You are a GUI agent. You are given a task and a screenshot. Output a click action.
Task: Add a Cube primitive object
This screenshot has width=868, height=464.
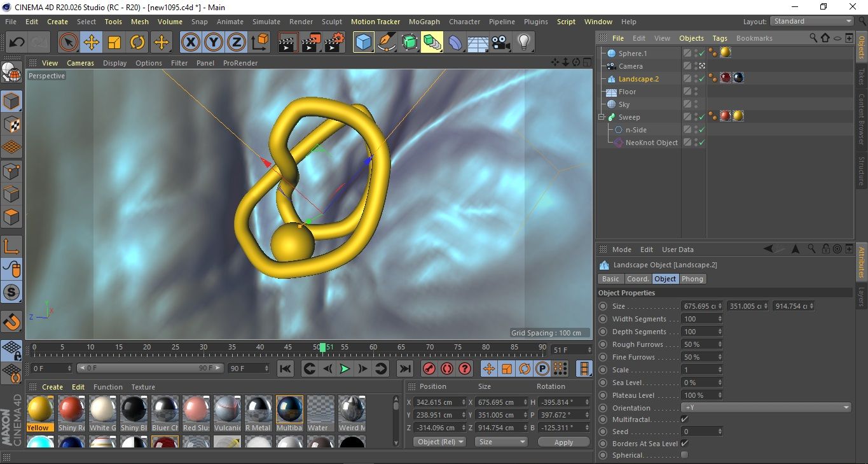(363, 43)
